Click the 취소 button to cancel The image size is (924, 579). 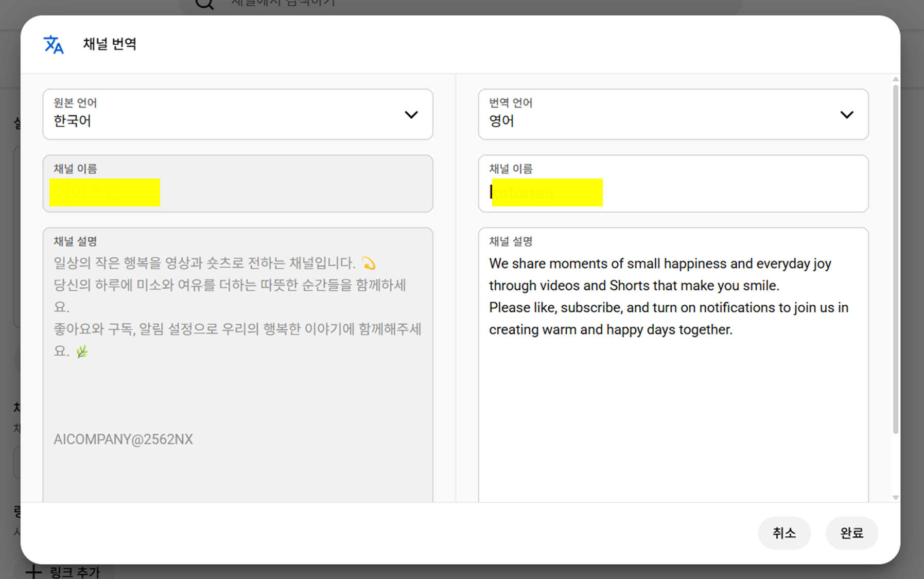tap(784, 533)
